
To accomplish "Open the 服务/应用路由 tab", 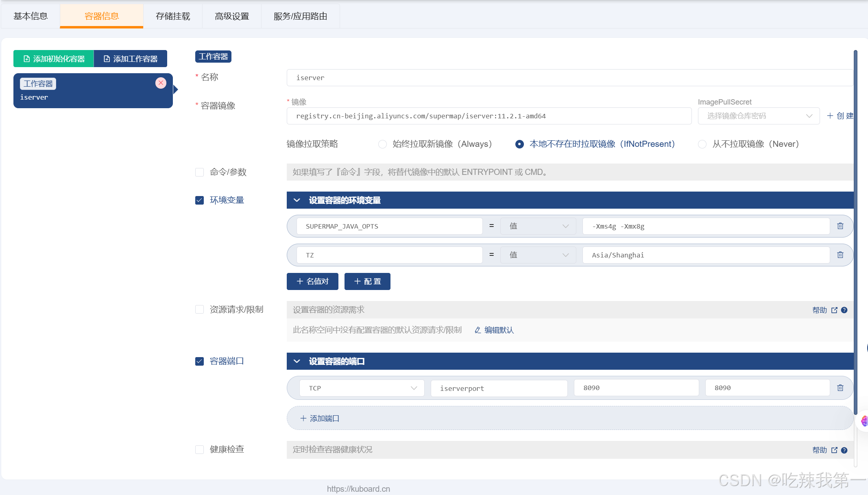I will (300, 16).
